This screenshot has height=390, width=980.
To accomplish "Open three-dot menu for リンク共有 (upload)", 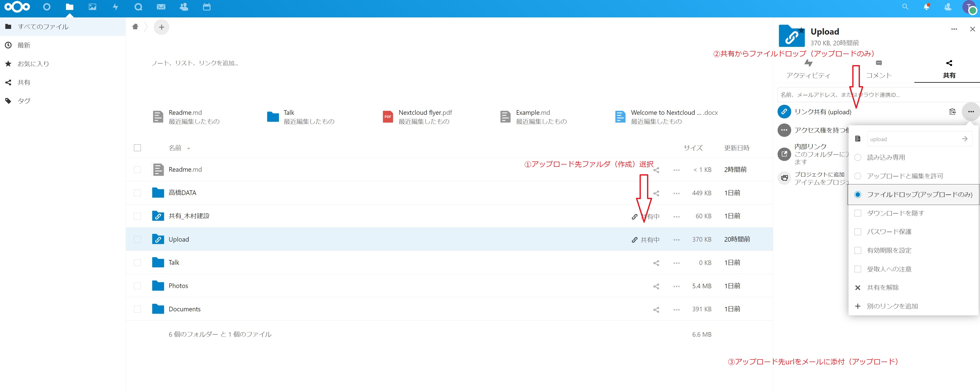I will pyautogui.click(x=971, y=112).
